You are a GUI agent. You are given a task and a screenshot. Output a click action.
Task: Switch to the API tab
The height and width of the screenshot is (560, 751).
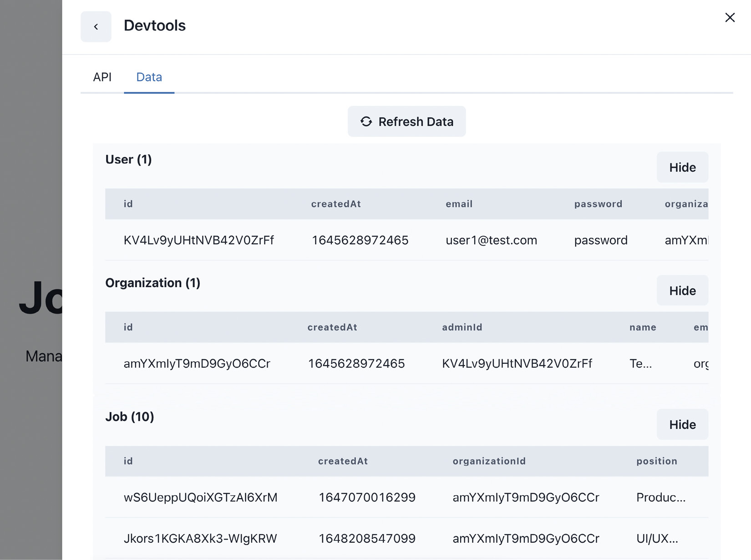tap(102, 77)
